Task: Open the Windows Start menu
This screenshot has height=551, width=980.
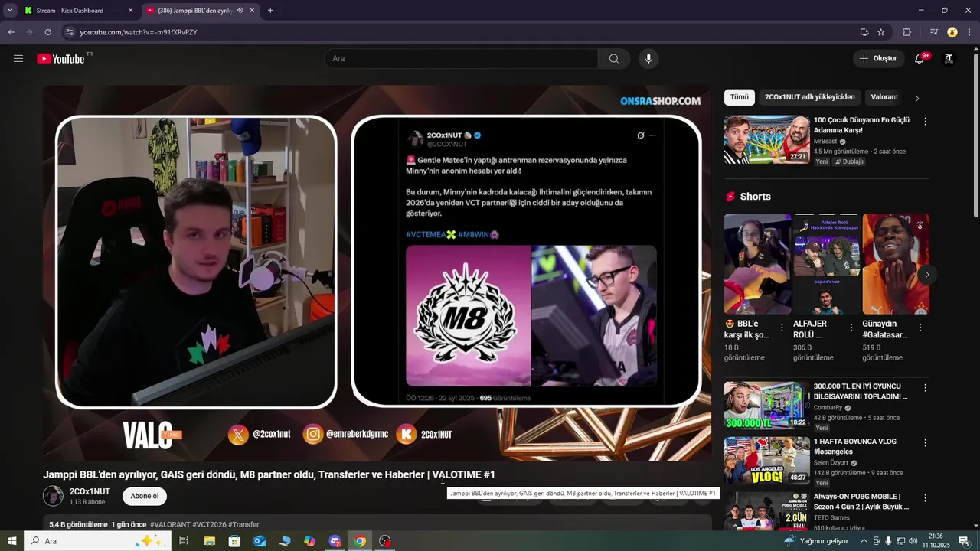Action: click(x=11, y=541)
